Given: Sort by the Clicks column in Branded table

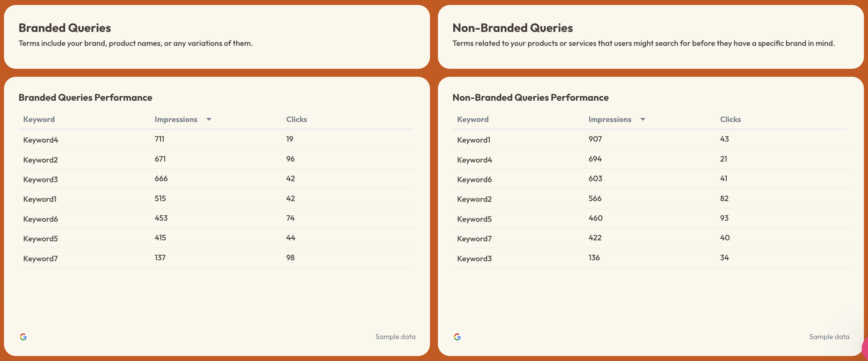Looking at the screenshot, I should [296, 119].
